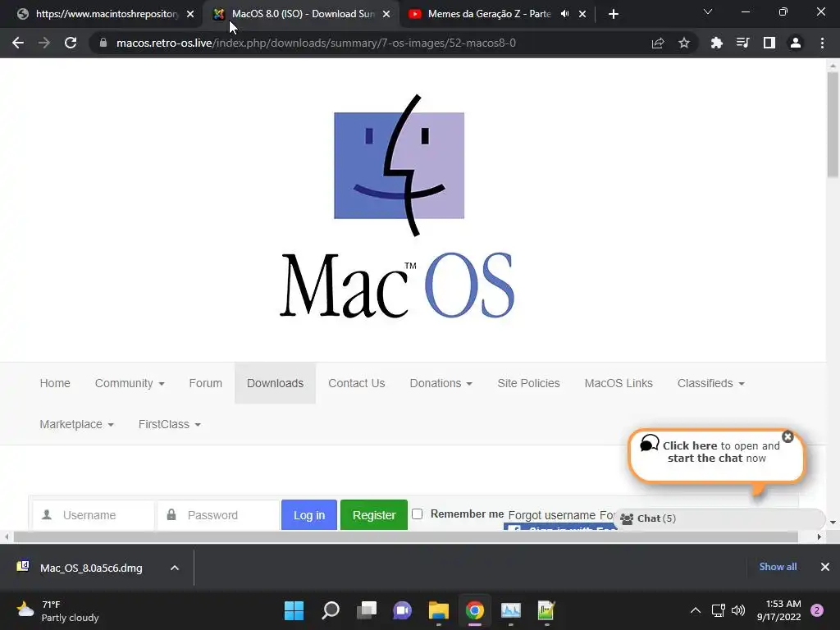Open the media control icon in toolbar
The image size is (840, 630).
coord(742,43)
